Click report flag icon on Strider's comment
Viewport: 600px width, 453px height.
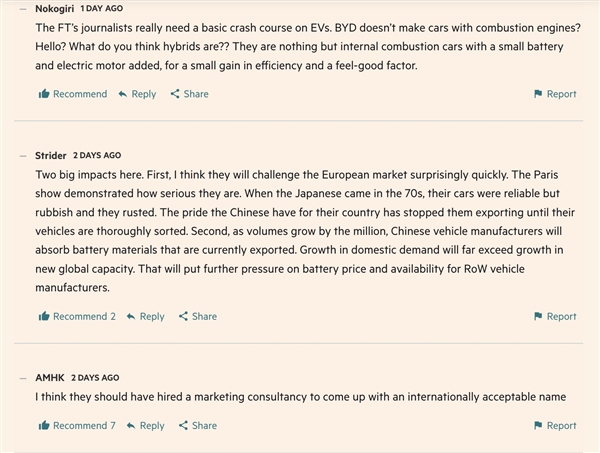(x=538, y=316)
